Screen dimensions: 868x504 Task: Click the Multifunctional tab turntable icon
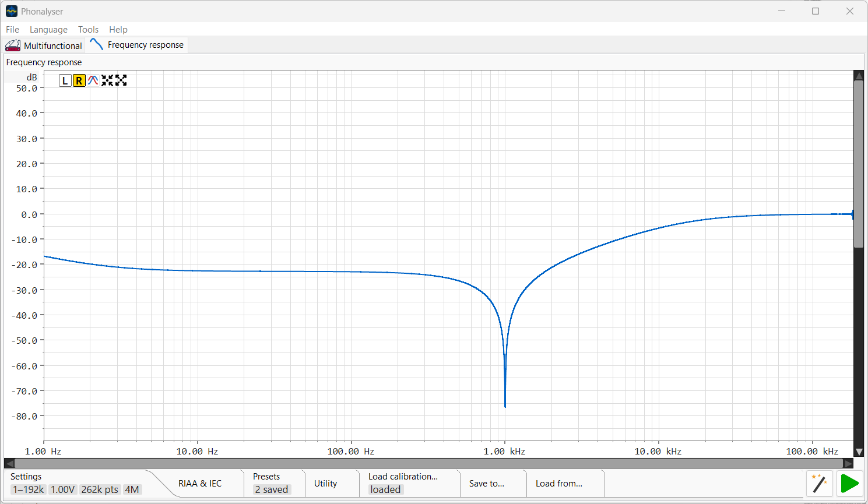[13, 45]
